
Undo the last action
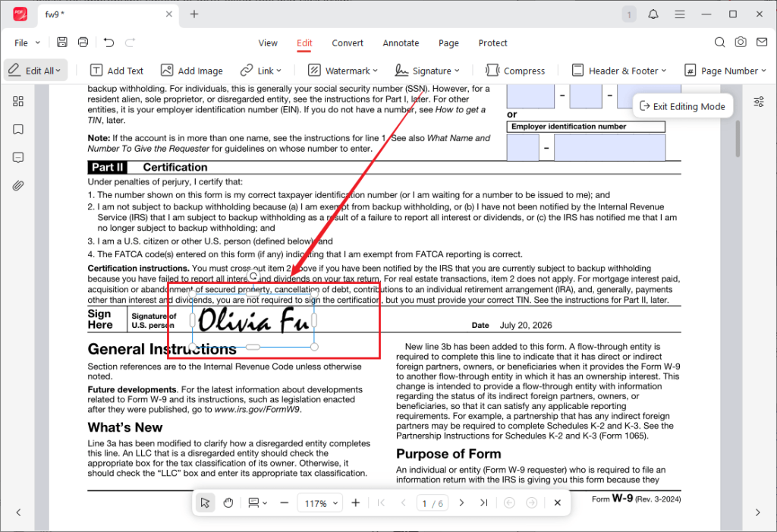(x=109, y=42)
